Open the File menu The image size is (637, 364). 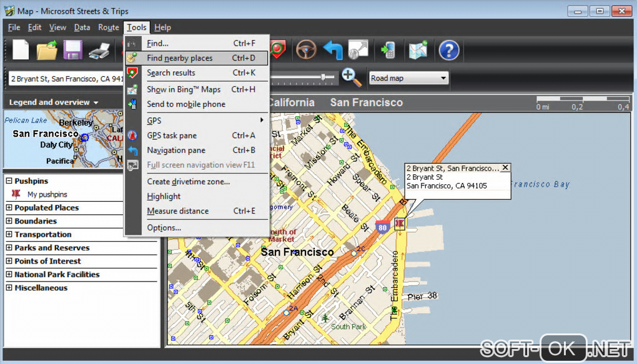[14, 27]
